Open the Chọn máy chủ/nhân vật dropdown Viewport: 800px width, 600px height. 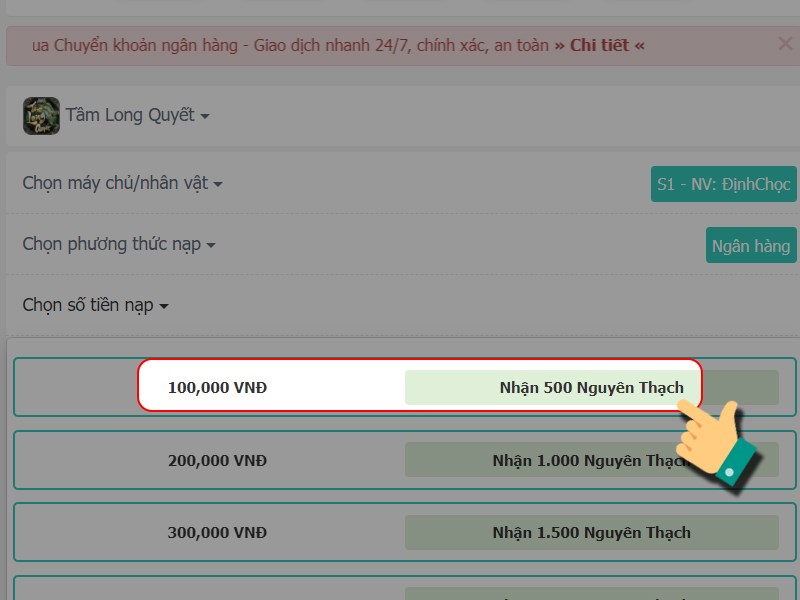120,183
